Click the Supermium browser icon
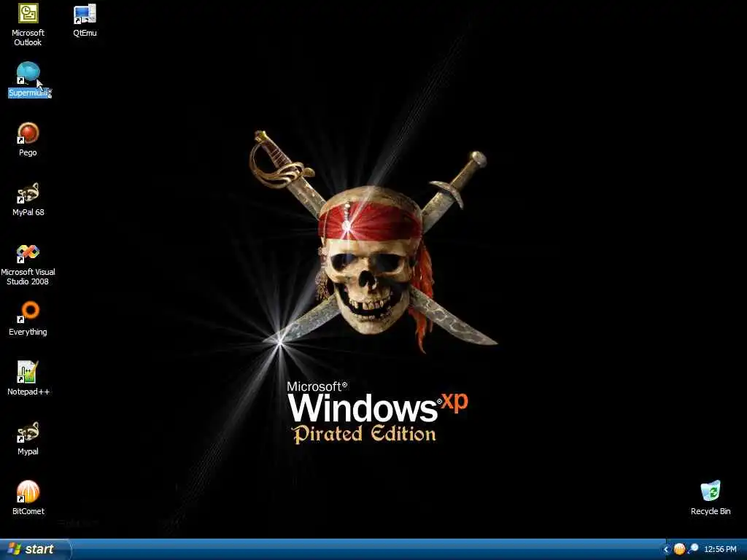 28,73
